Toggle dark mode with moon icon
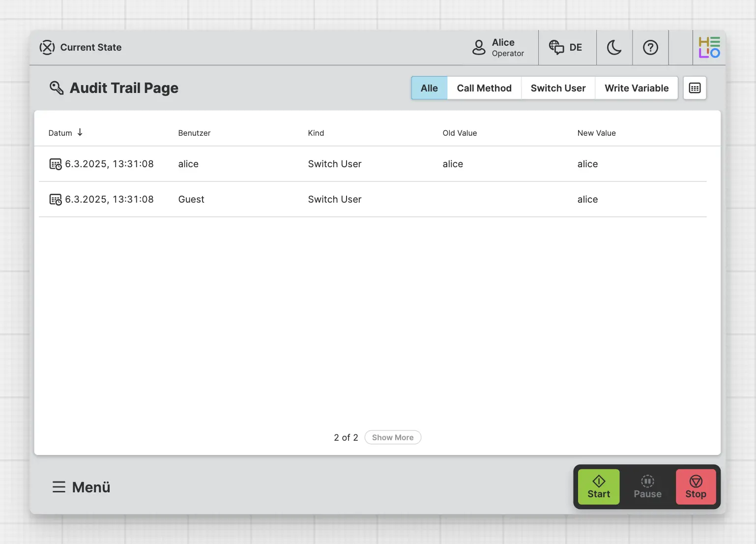The width and height of the screenshot is (756, 544). pos(614,48)
